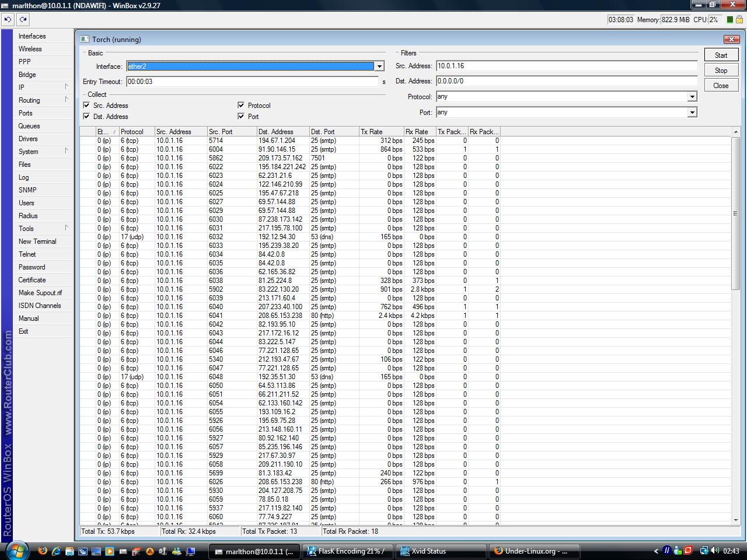Expand the Tools submenu

(x=43, y=228)
